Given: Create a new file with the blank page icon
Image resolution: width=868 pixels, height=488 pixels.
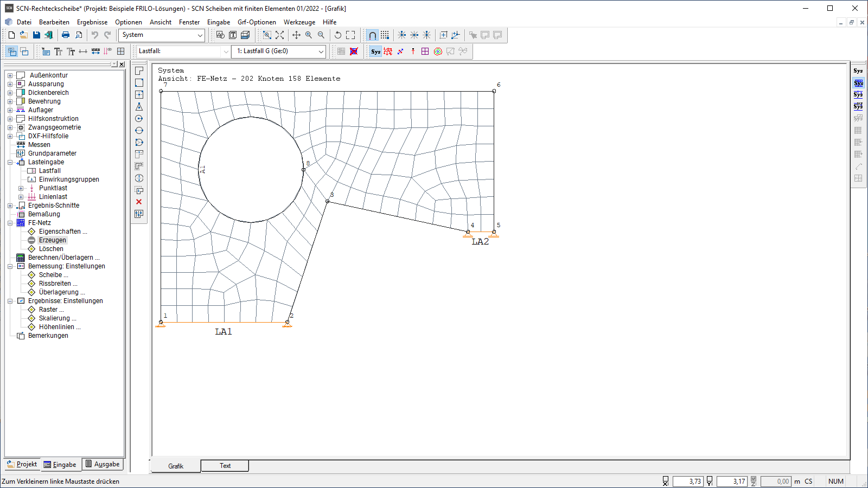Looking at the screenshot, I should coord(11,35).
